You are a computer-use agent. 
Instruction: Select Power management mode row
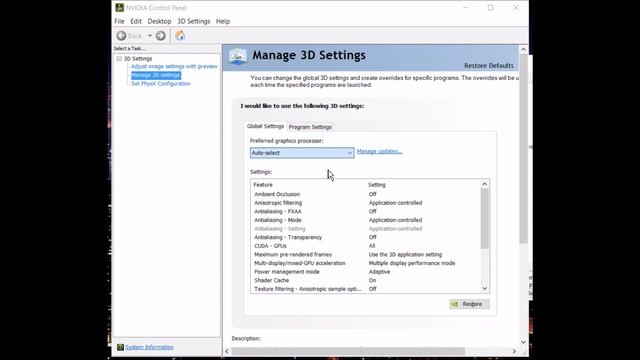tap(367, 272)
